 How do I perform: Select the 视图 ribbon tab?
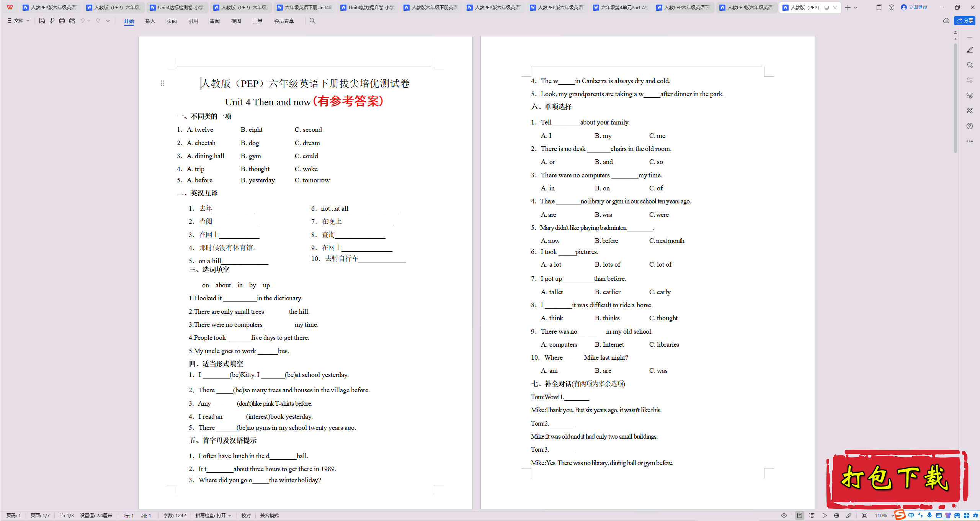pyautogui.click(x=236, y=21)
